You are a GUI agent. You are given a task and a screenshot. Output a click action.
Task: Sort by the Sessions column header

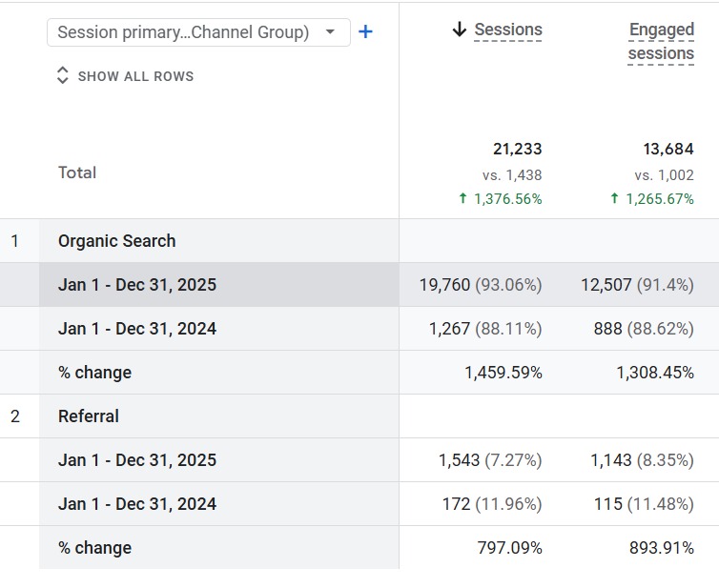(x=508, y=30)
